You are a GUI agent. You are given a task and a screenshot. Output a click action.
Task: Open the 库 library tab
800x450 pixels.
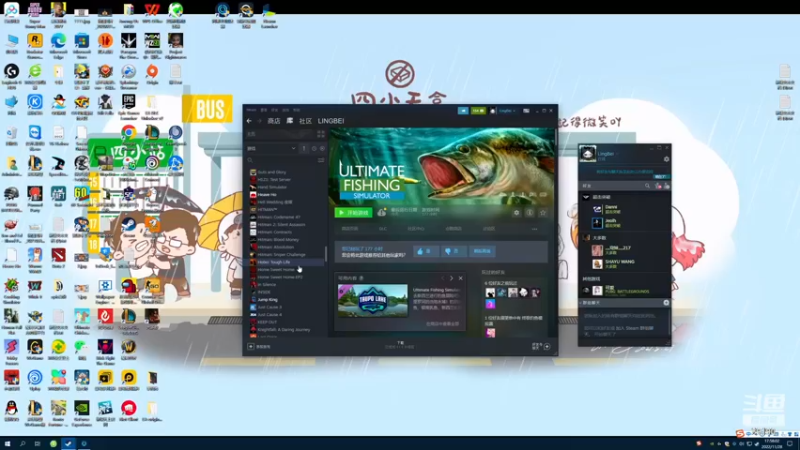tap(289, 121)
